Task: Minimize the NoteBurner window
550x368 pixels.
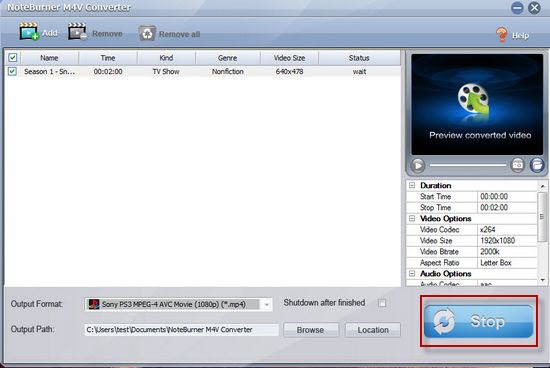Action: [517, 8]
